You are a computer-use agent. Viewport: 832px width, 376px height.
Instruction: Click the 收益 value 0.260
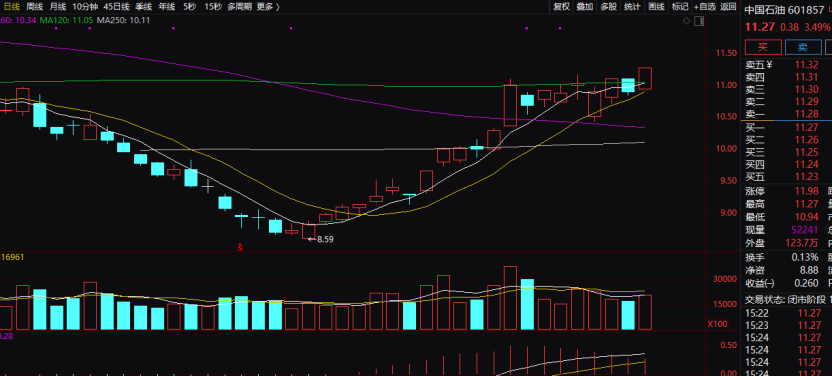pyautogui.click(x=807, y=283)
